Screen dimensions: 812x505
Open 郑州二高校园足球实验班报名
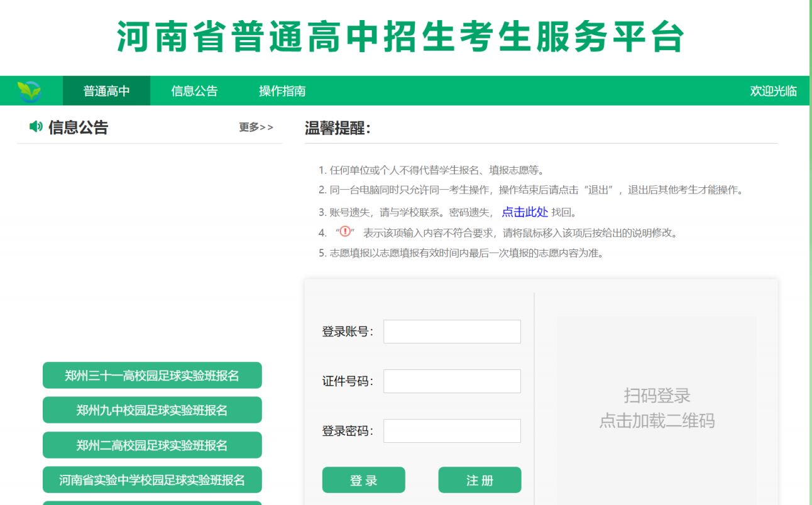tap(152, 445)
